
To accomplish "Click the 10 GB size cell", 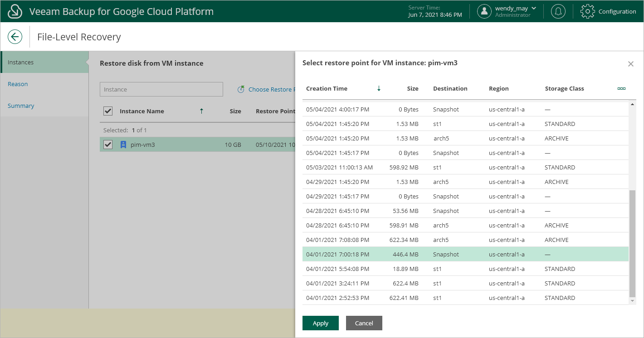I will (x=233, y=145).
